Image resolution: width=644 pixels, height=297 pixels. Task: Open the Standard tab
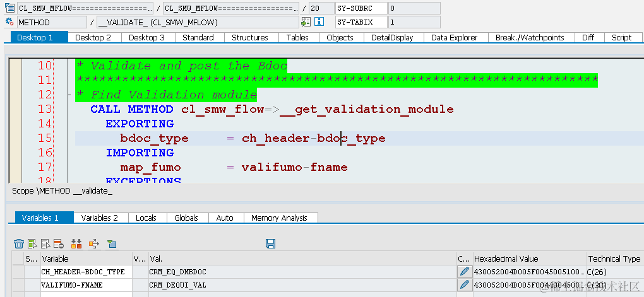click(198, 37)
